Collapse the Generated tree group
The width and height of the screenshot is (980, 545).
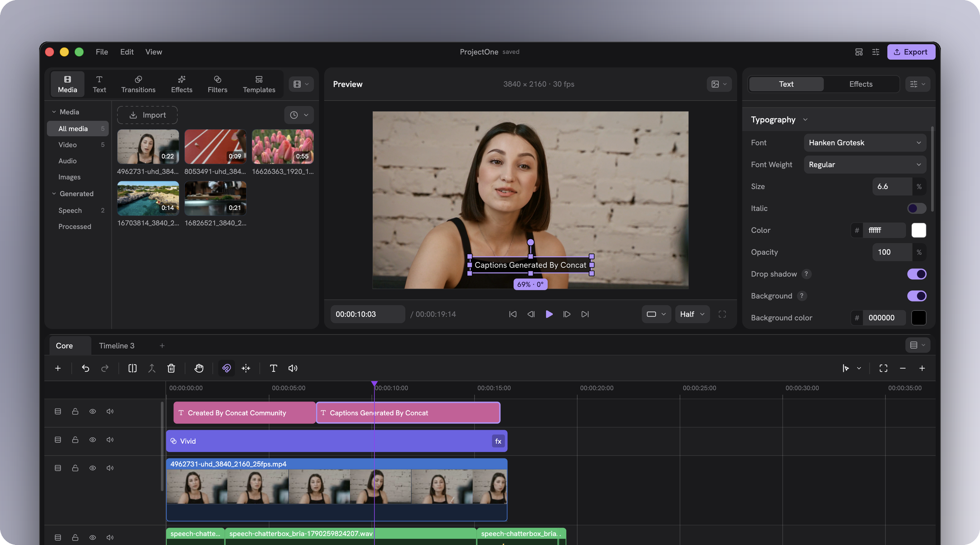pyautogui.click(x=54, y=194)
